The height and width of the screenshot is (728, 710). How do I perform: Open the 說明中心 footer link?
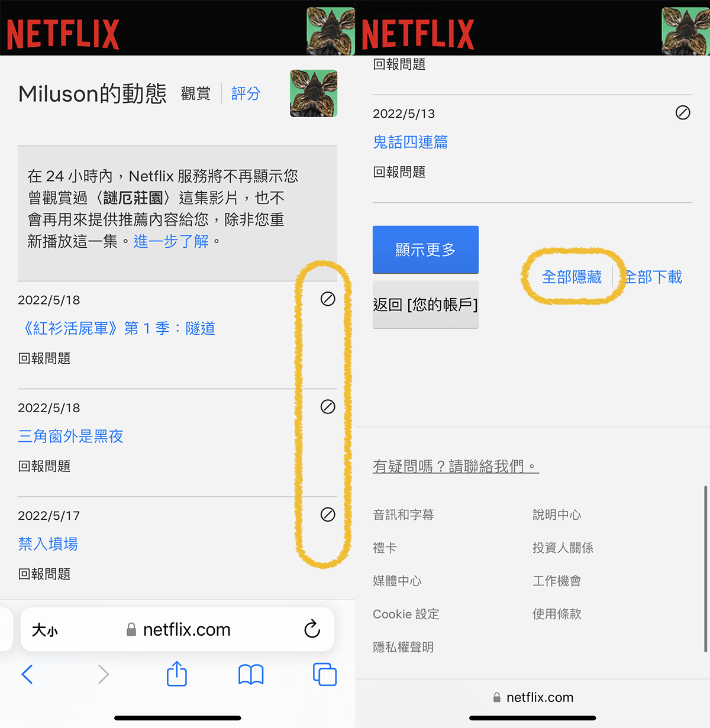tap(557, 515)
